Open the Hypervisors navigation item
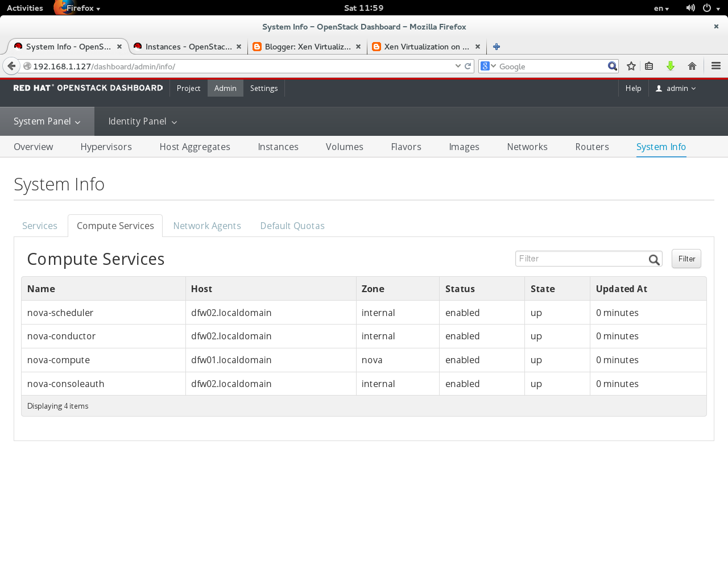Viewport: 728px width, 582px height. tap(106, 147)
